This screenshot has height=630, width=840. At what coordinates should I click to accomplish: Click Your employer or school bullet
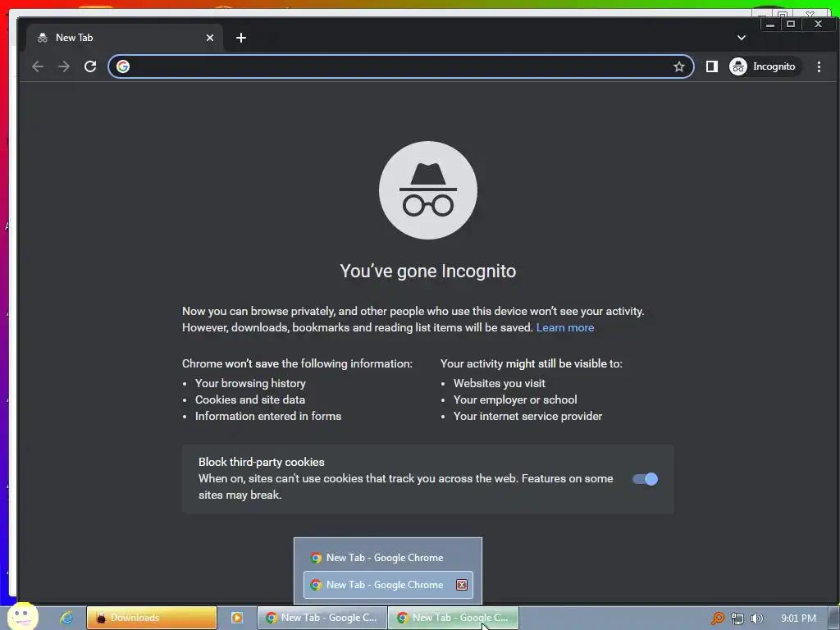tap(515, 399)
